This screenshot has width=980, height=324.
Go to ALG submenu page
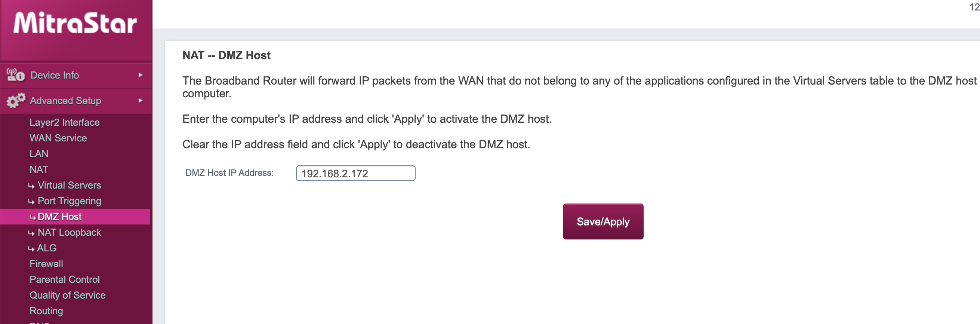click(x=47, y=248)
